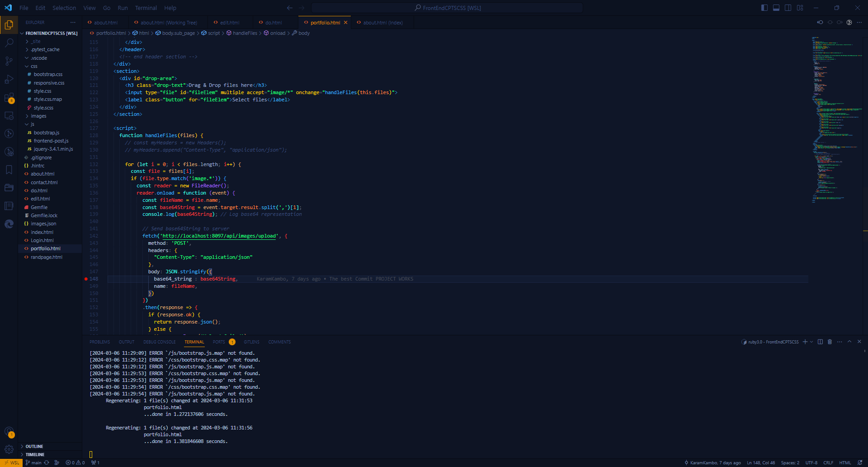Image resolution: width=868 pixels, height=467 pixels.
Task: Toggle breakpoint on line 148
Action: 86,279
